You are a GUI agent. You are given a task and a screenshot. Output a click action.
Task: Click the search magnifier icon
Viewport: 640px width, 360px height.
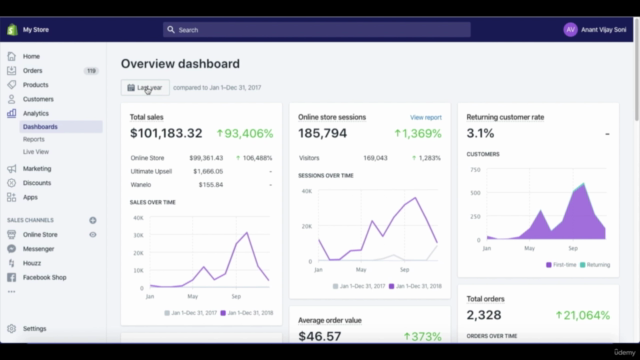point(171,29)
